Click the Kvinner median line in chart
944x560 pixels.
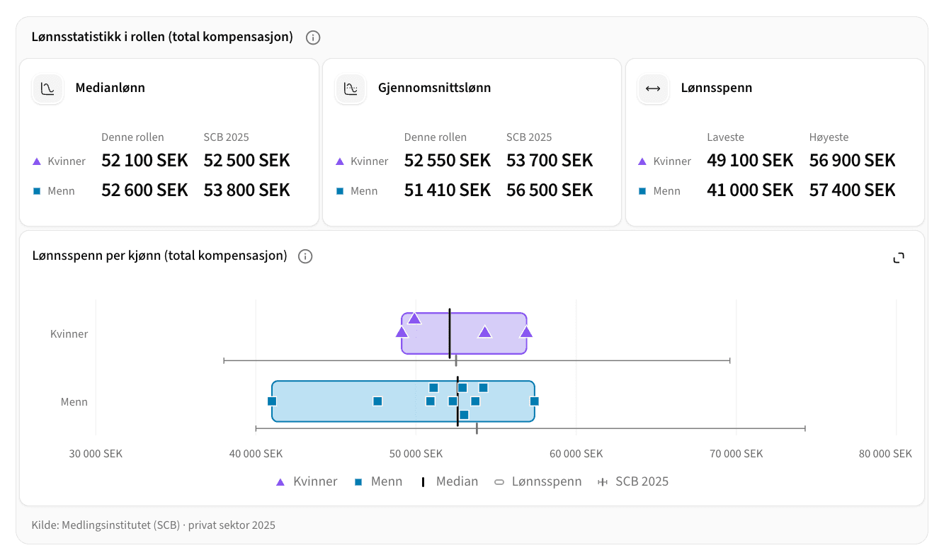450,333
